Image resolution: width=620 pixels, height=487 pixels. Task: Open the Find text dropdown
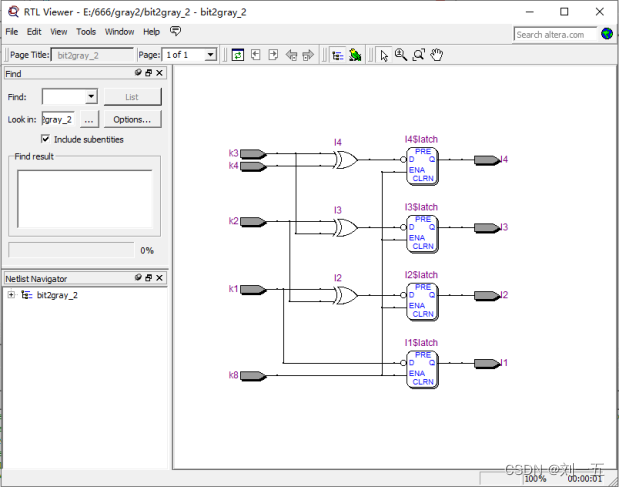click(91, 97)
